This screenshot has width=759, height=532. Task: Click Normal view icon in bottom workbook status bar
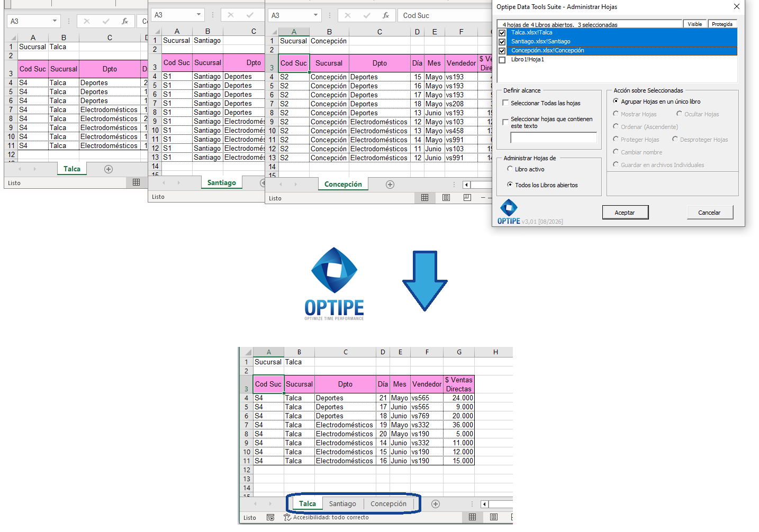point(473,517)
